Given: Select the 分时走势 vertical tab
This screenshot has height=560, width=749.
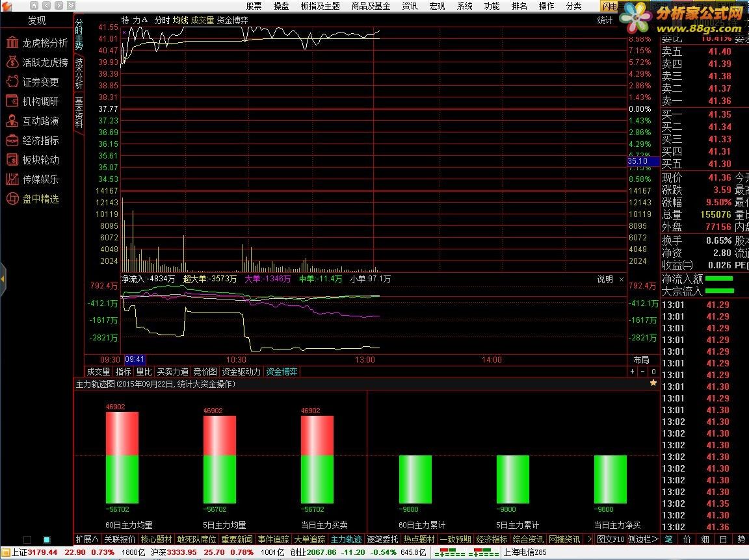Looking at the screenshot, I should pos(79,34).
